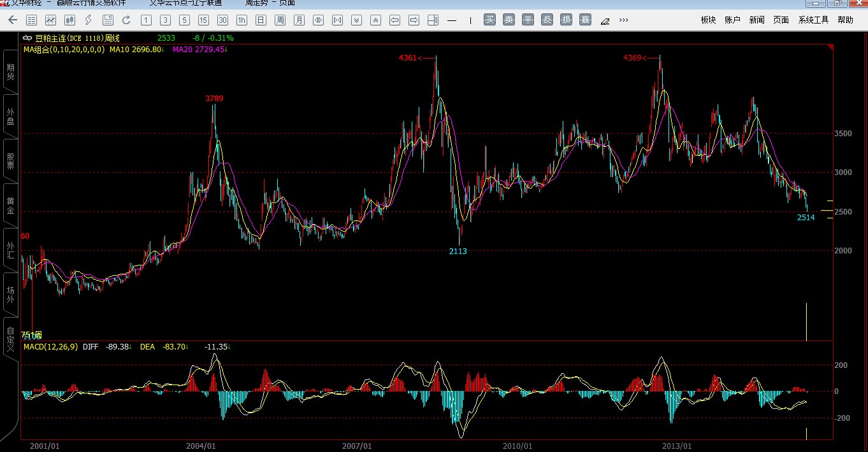
Task: Click the double chevron up icon
Action: (375, 20)
